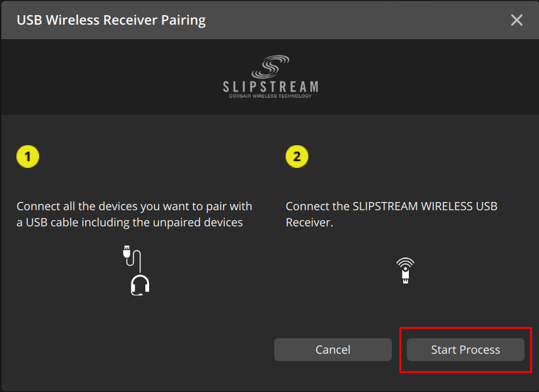The height and width of the screenshot is (392, 539).
Task: Select the red highlight around Start Process
Action: [466, 328]
